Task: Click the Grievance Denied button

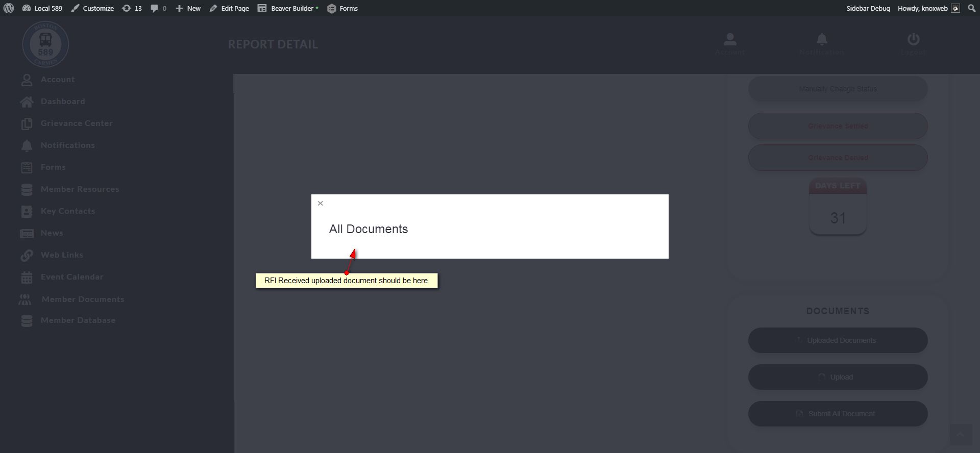Action: (x=838, y=158)
